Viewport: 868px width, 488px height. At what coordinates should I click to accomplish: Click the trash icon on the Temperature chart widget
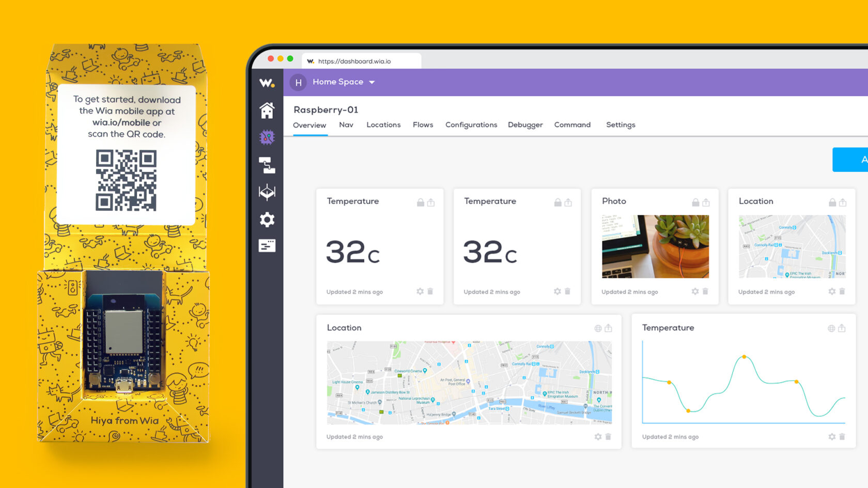(842, 437)
